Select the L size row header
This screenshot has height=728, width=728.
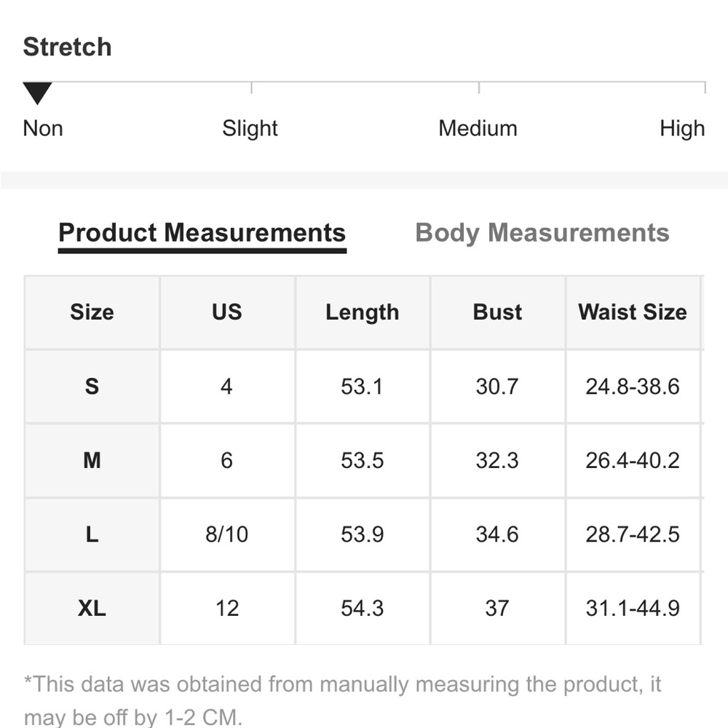coord(92,534)
